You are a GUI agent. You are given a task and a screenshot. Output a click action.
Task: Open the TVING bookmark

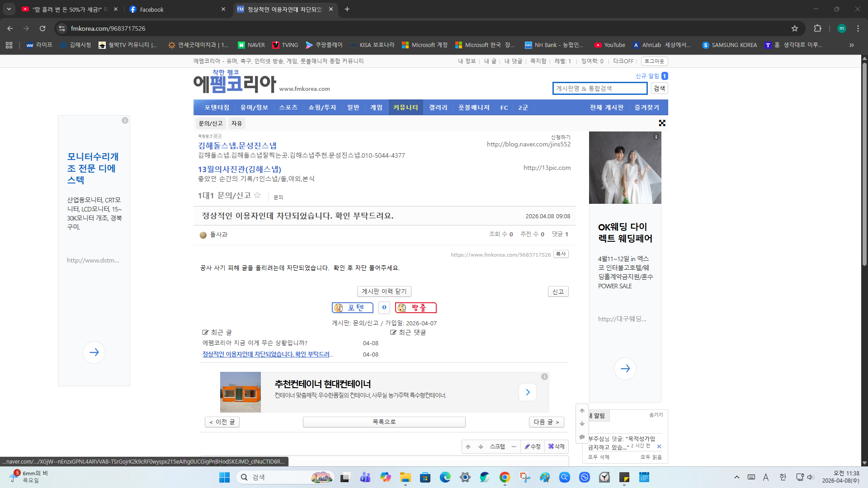pyautogui.click(x=285, y=45)
